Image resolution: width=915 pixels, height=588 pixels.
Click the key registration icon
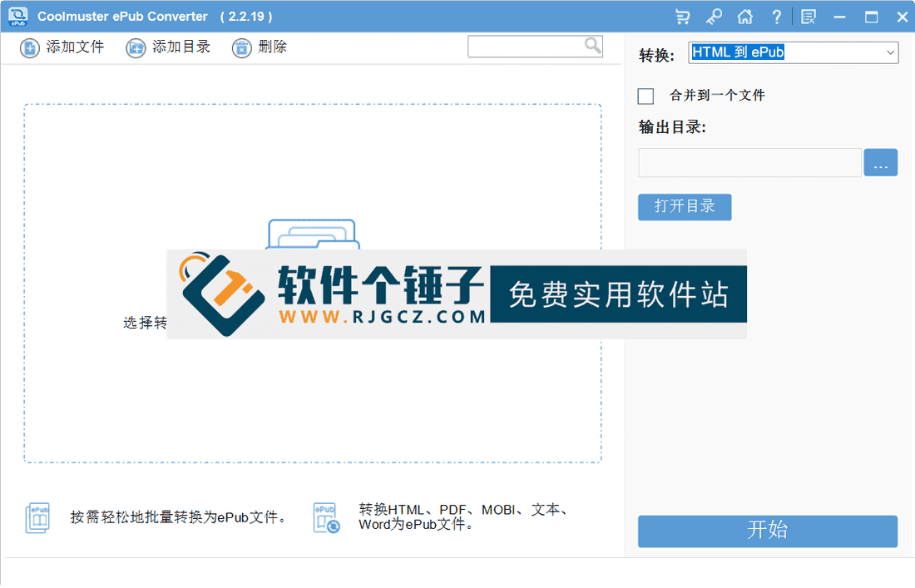[x=714, y=16]
